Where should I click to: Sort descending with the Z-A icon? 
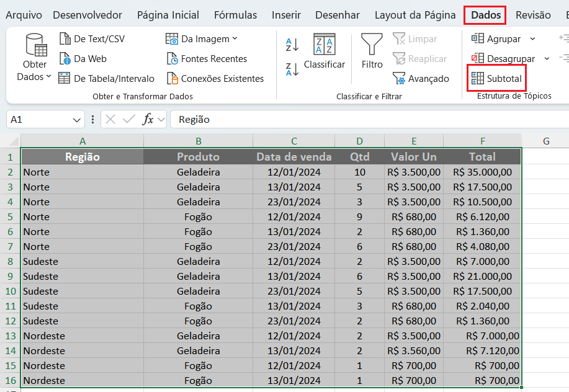click(292, 69)
